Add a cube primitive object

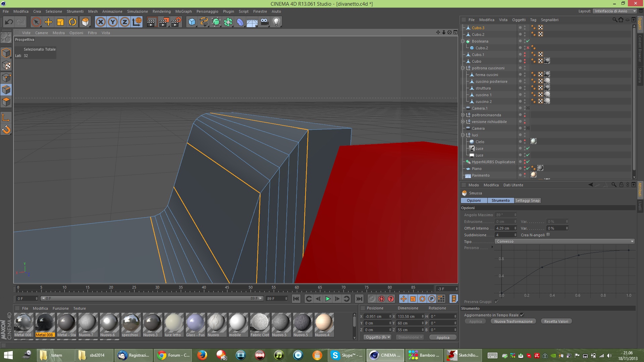point(192,22)
